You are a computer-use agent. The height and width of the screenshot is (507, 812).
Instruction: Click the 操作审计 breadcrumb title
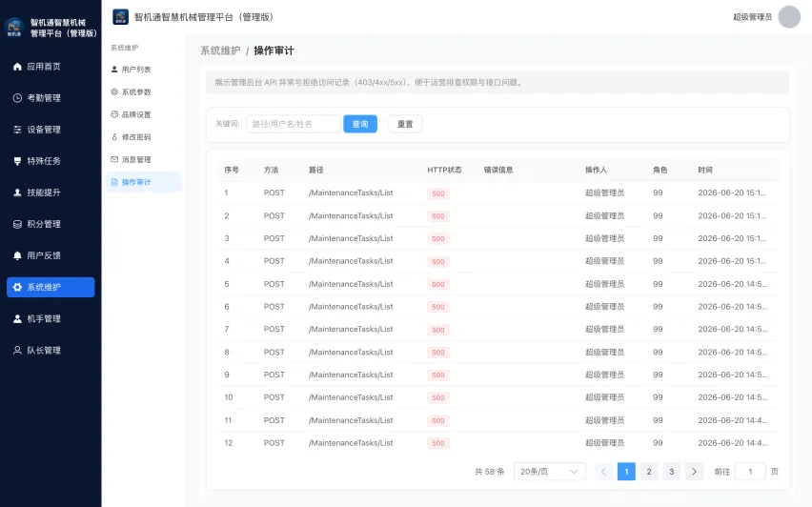click(x=274, y=51)
